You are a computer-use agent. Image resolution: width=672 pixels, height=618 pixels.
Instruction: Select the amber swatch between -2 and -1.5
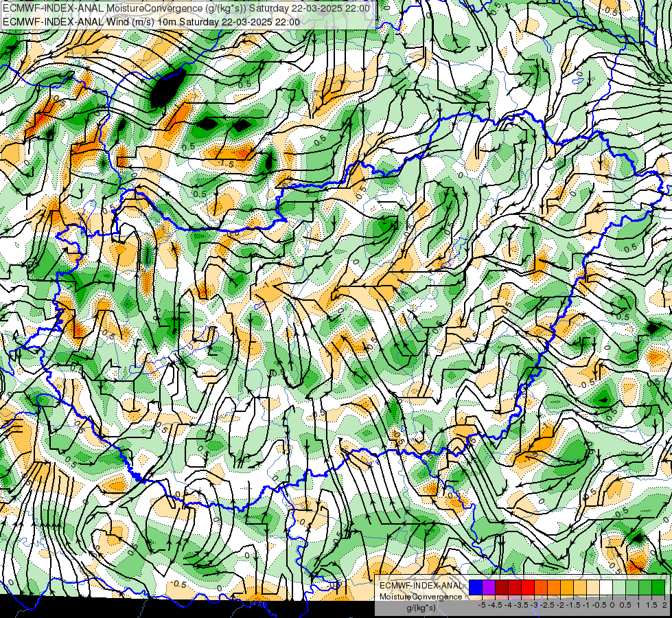pyautogui.click(x=567, y=588)
